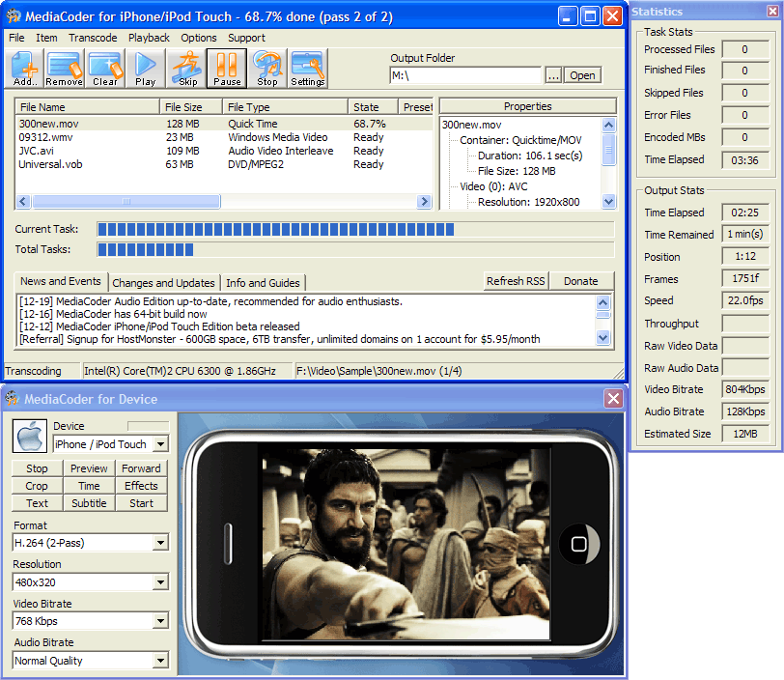Click the MediaCoder title bar app icon
The width and height of the screenshot is (784, 680).
[14, 16]
